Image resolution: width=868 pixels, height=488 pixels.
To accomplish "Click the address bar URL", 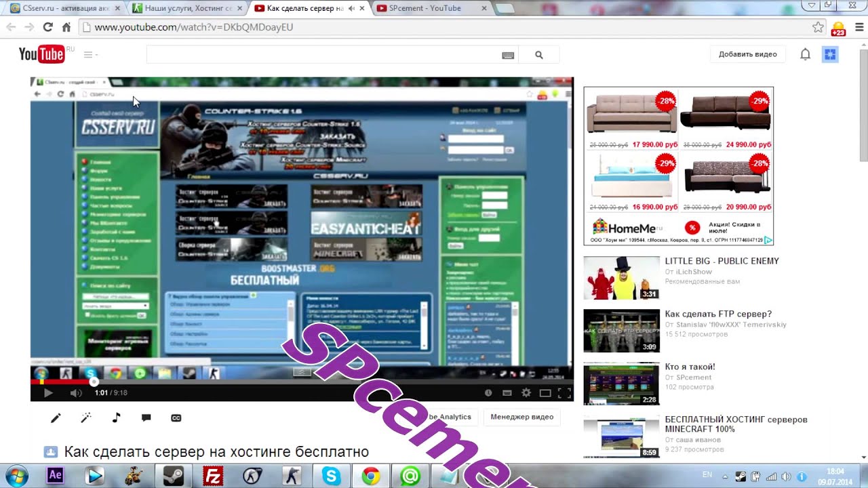I will 193,27.
